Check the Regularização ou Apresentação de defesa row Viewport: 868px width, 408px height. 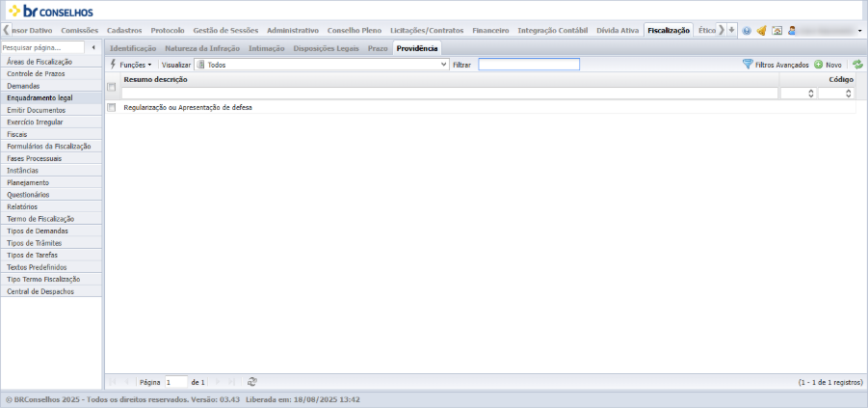pos(111,107)
